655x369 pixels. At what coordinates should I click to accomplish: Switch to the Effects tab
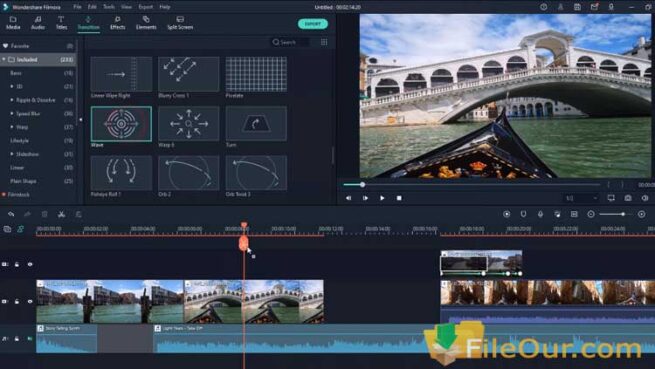point(117,23)
